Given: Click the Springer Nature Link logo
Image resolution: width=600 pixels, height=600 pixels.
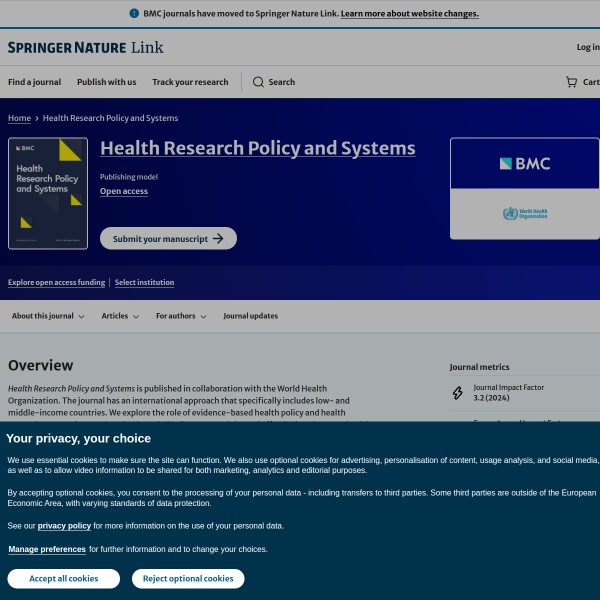Looking at the screenshot, I should click(x=85, y=47).
